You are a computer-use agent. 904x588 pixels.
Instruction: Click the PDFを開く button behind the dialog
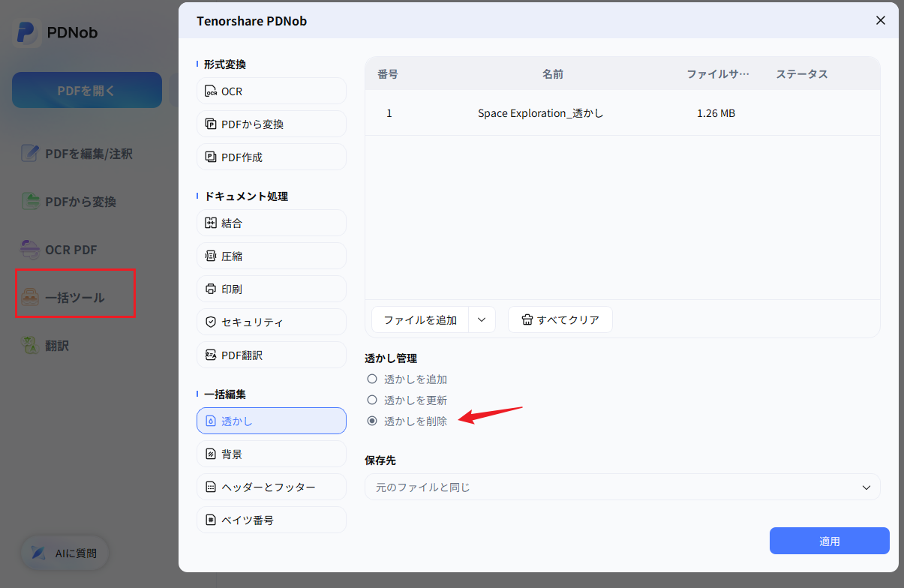87,90
